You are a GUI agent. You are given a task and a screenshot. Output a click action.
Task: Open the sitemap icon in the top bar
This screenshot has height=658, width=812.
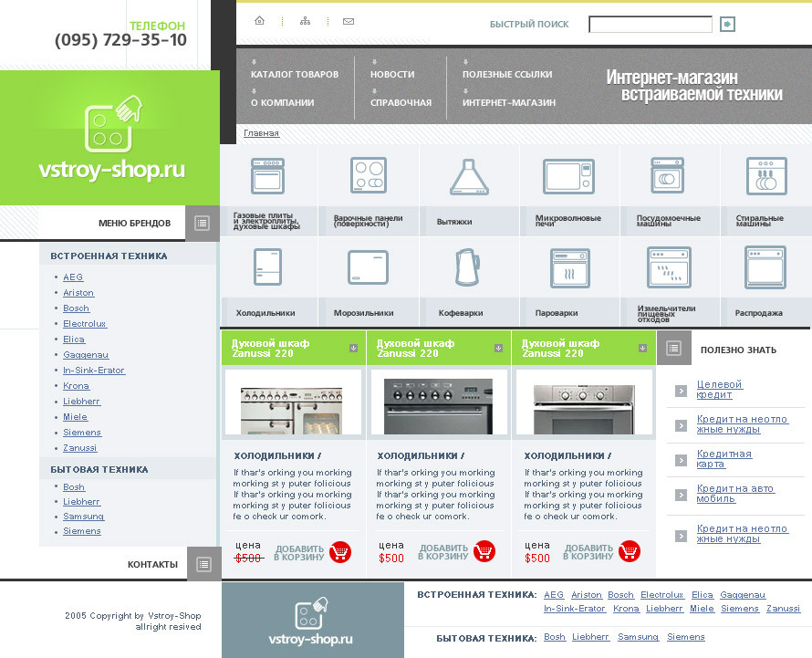[x=305, y=21]
